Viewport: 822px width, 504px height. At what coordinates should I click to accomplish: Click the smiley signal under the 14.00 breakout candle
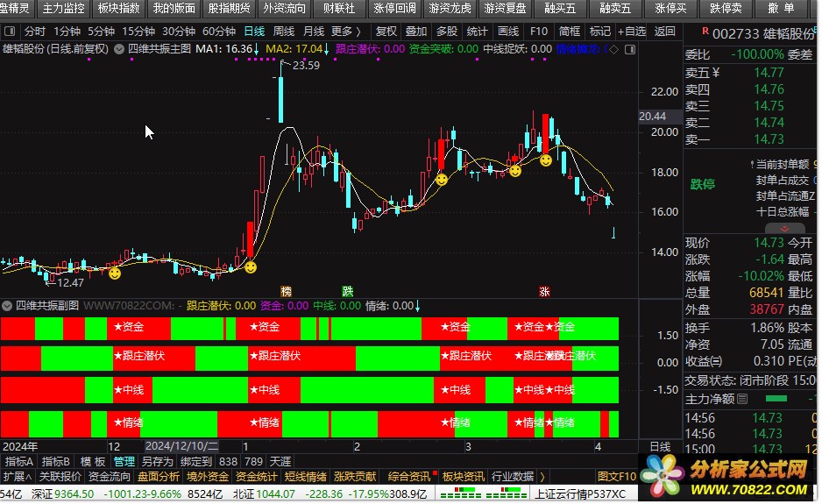[252, 267]
